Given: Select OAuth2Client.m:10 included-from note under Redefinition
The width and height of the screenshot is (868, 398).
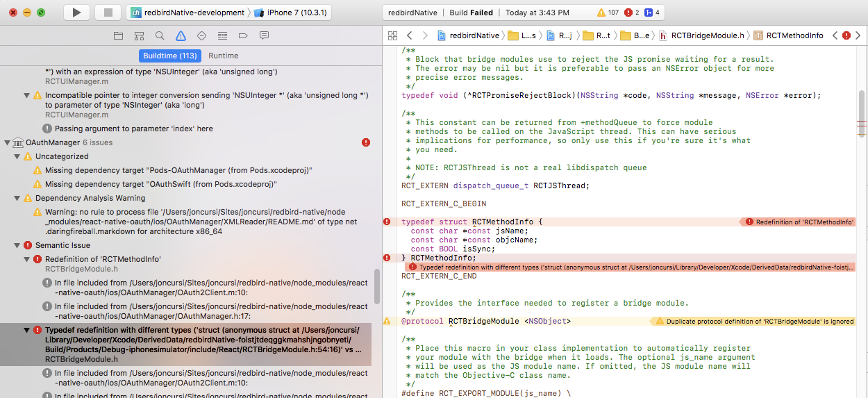Looking at the screenshot, I should pos(206,288).
